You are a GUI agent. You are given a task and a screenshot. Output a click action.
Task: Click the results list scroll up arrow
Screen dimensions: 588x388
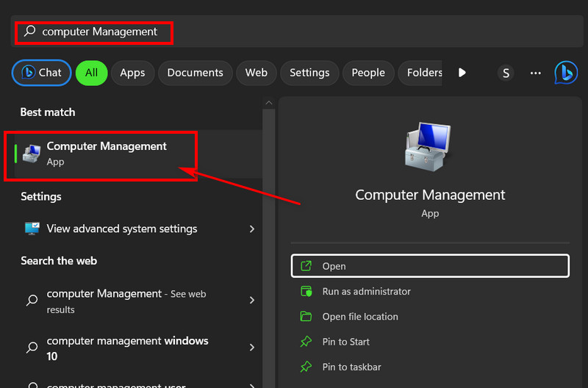pos(269,103)
